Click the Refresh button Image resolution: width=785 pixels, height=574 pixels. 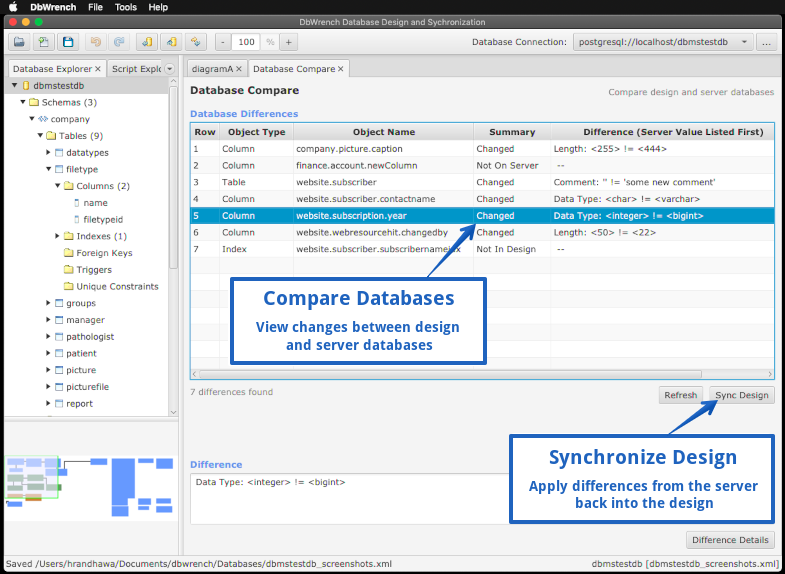[x=680, y=395]
